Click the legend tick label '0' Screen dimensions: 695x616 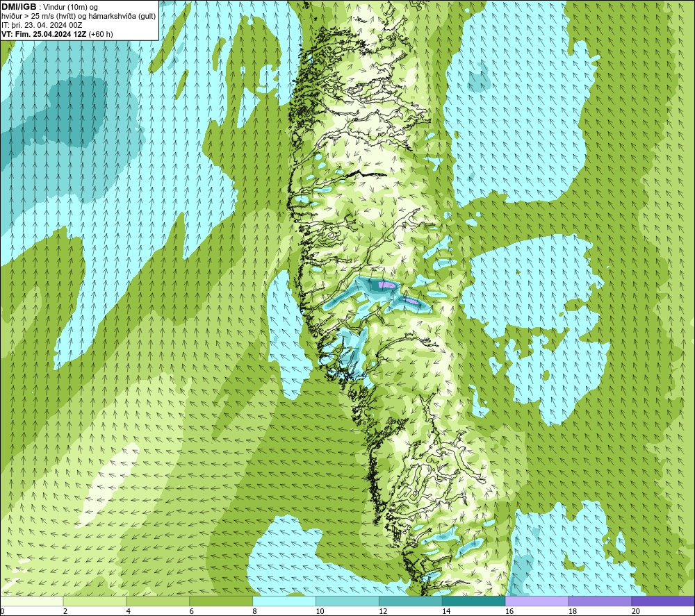(x=2, y=611)
